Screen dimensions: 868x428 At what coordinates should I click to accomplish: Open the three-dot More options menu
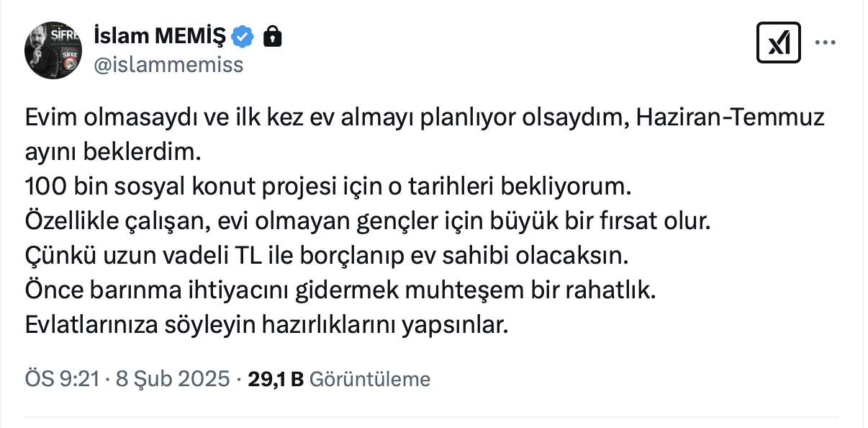825,43
